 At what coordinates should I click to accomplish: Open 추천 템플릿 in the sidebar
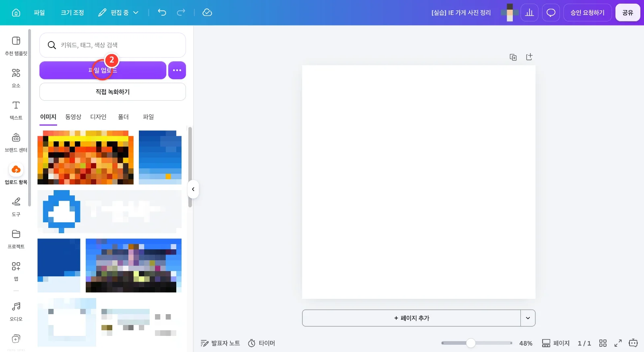(x=16, y=46)
